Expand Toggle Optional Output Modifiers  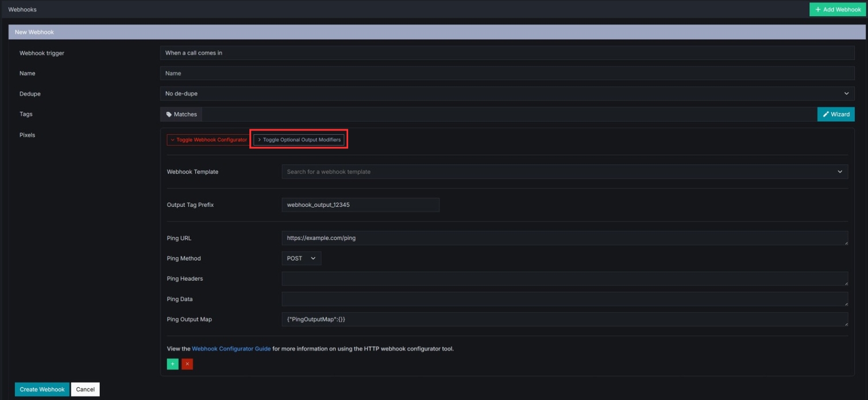coord(299,140)
